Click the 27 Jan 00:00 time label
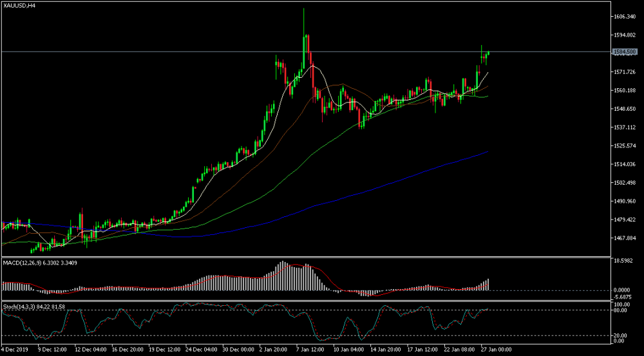 pos(496,350)
